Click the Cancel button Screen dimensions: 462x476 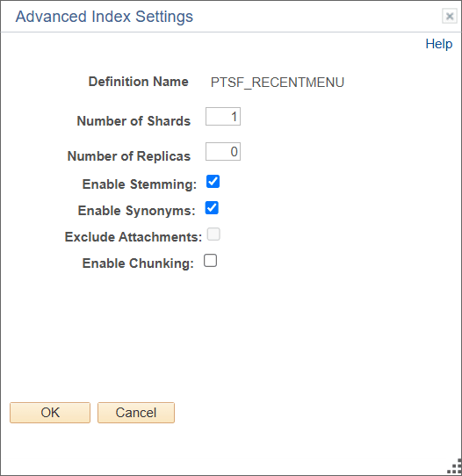[136, 413]
